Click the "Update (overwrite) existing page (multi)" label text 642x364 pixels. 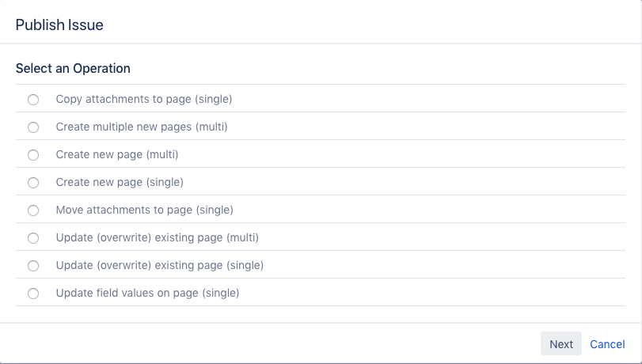(x=157, y=237)
